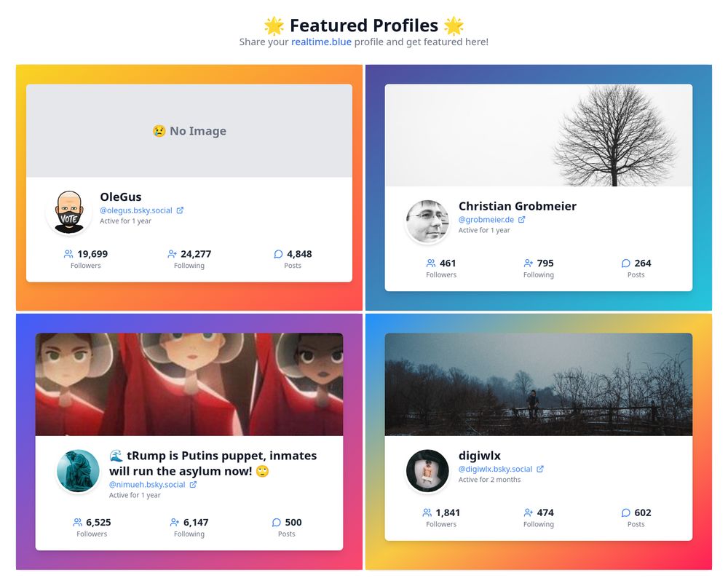Click the @nimueh.bsky.social handle link
Image resolution: width=728 pixels, height=586 pixels.
tap(146, 485)
